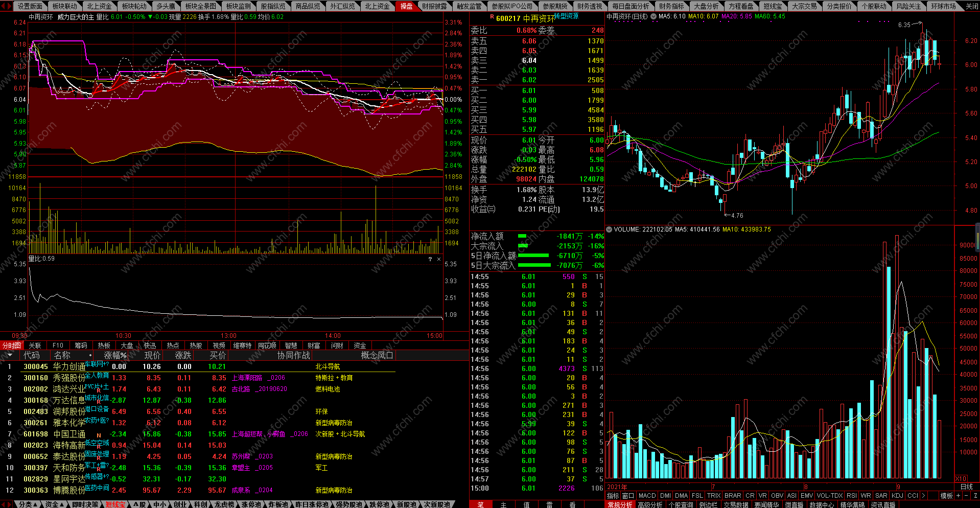Open the 日线 period selector
The height and width of the screenshot is (508, 980).
(x=967, y=487)
